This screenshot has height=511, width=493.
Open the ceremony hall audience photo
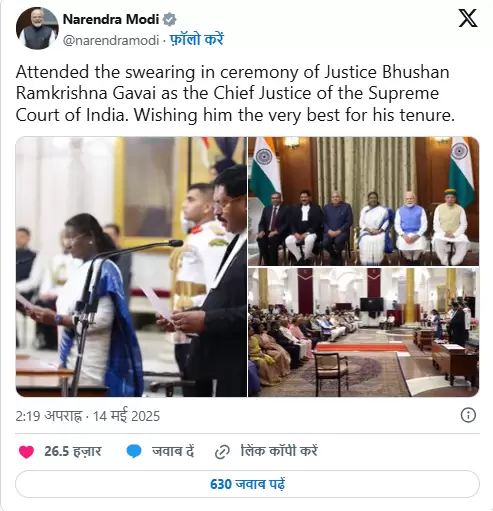coord(364,332)
